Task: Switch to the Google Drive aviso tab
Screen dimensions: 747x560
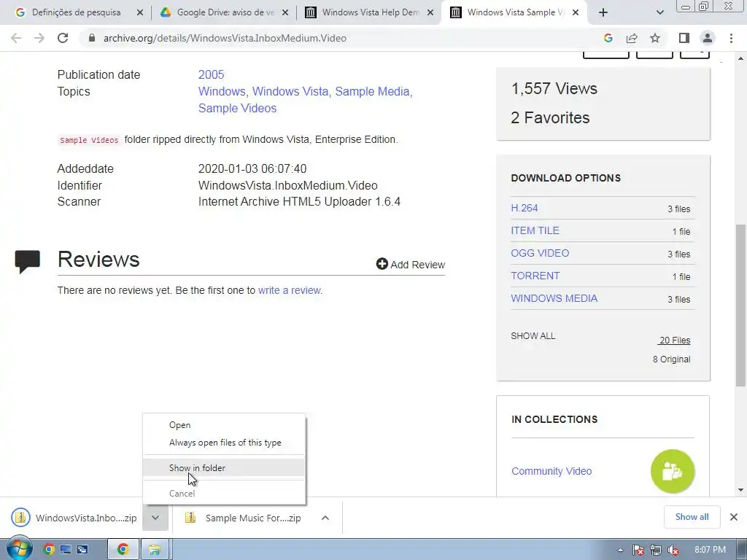Action: pyautogui.click(x=224, y=12)
